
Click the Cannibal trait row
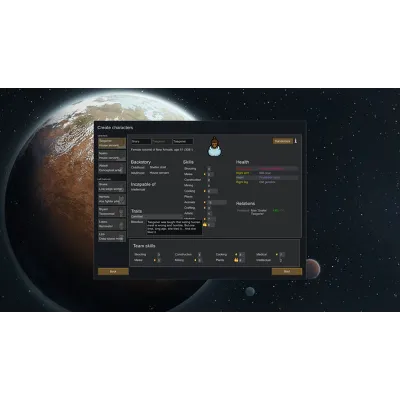(x=156, y=217)
